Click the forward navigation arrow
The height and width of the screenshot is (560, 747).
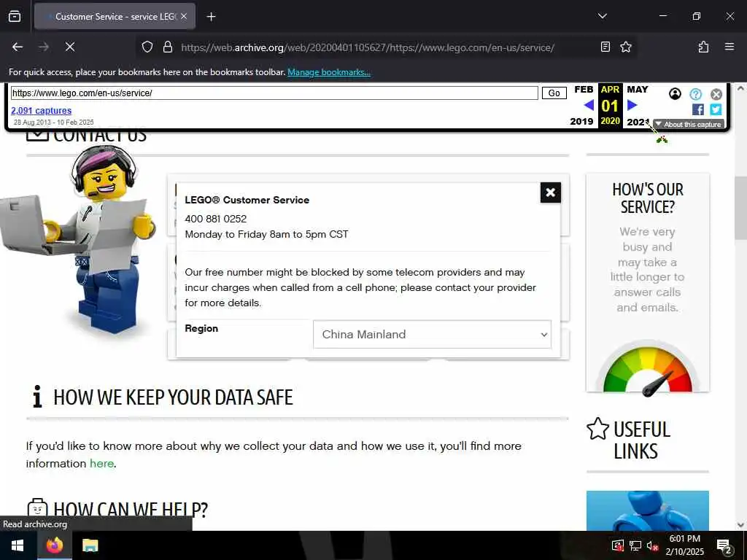point(44,47)
